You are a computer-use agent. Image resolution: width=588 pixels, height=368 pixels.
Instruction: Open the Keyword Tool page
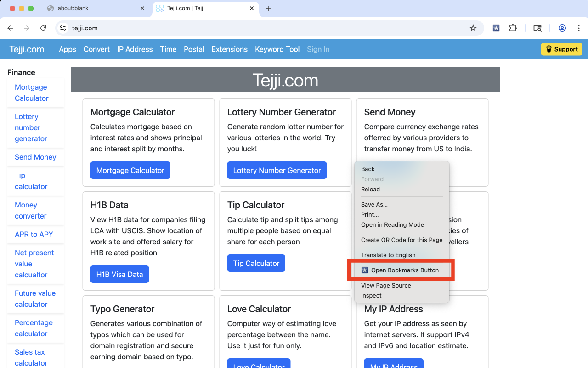[277, 49]
